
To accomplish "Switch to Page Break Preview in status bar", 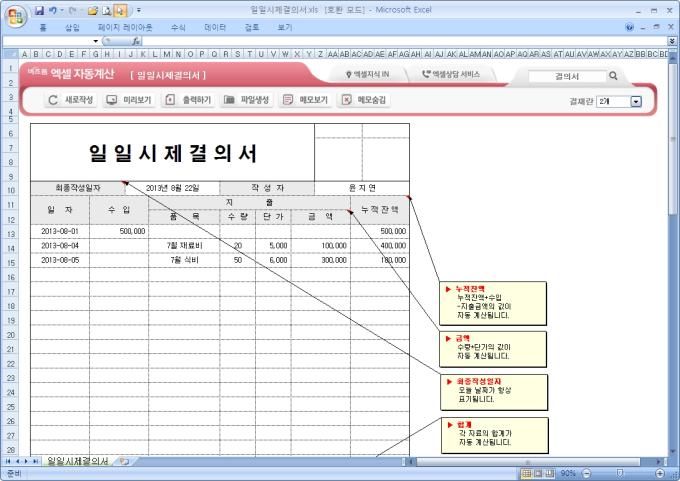I will (549, 473).
